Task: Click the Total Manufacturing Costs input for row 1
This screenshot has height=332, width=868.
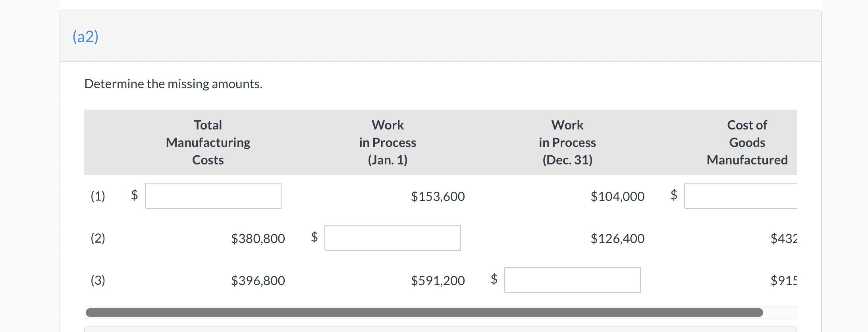Action: click(x=213, y=195)
